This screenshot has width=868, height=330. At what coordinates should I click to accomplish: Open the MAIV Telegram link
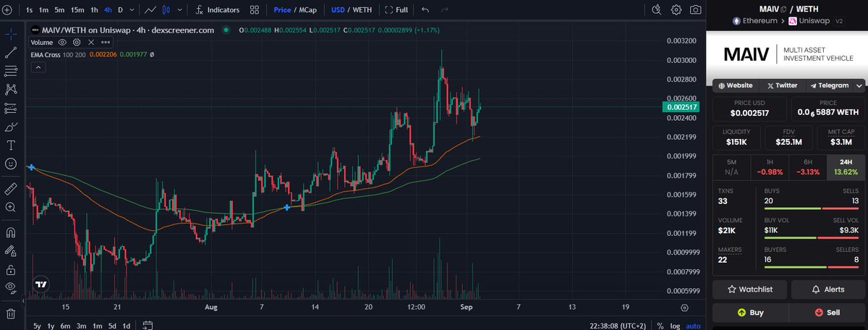828,85
